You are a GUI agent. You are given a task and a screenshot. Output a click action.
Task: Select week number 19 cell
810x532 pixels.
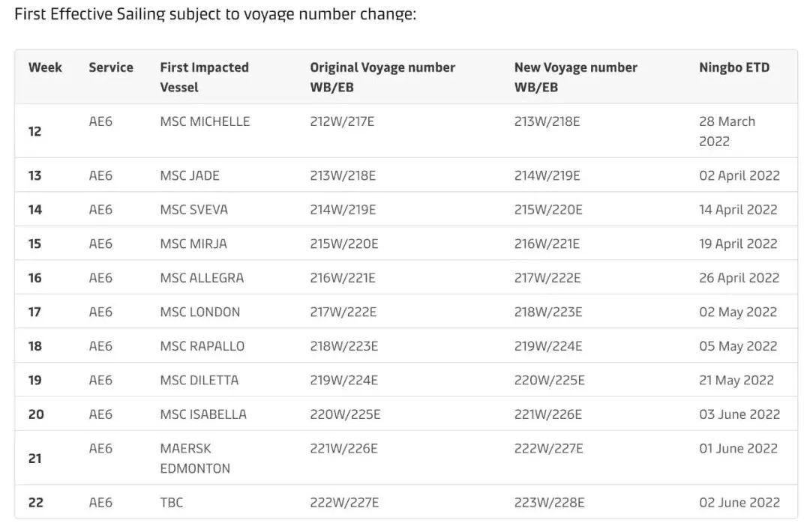coord(35,381)
